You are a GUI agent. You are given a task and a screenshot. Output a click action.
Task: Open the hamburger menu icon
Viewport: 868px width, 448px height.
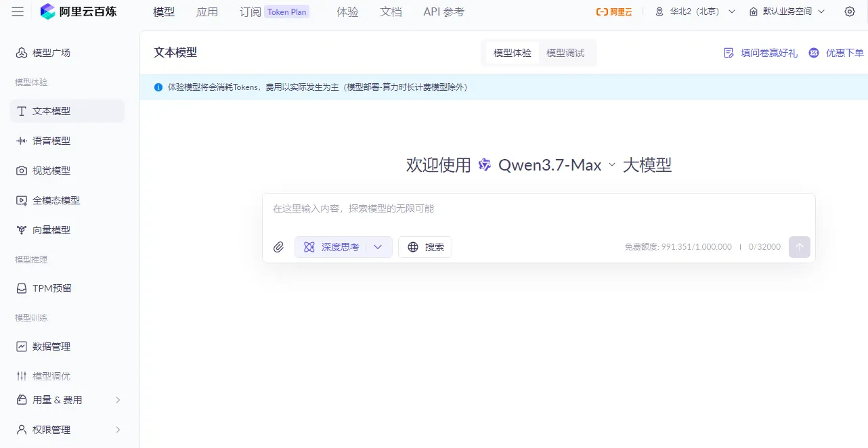pyautogui.click(x=18, y=12)
